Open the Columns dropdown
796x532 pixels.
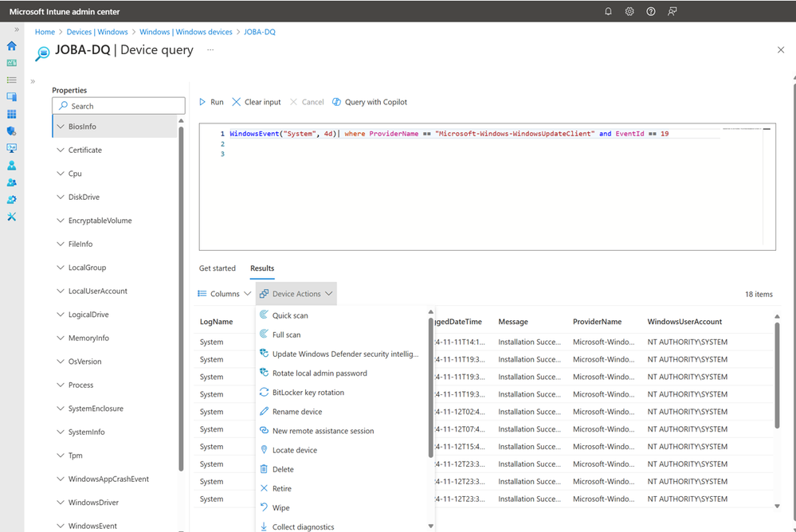coord(225,294)
